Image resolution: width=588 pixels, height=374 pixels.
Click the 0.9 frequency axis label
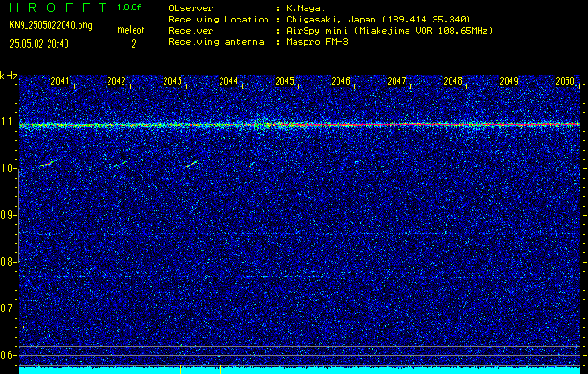tap(7, 215)
